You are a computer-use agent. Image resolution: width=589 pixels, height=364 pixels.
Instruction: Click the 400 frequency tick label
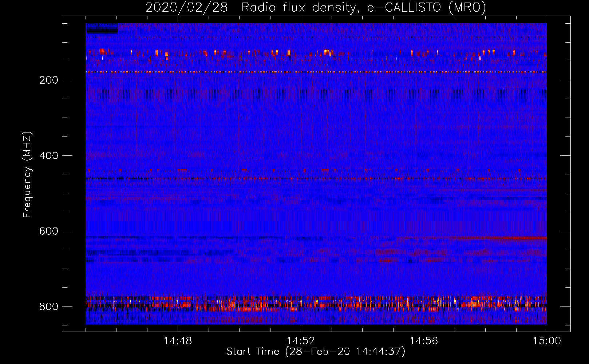[x=49, y=156]
